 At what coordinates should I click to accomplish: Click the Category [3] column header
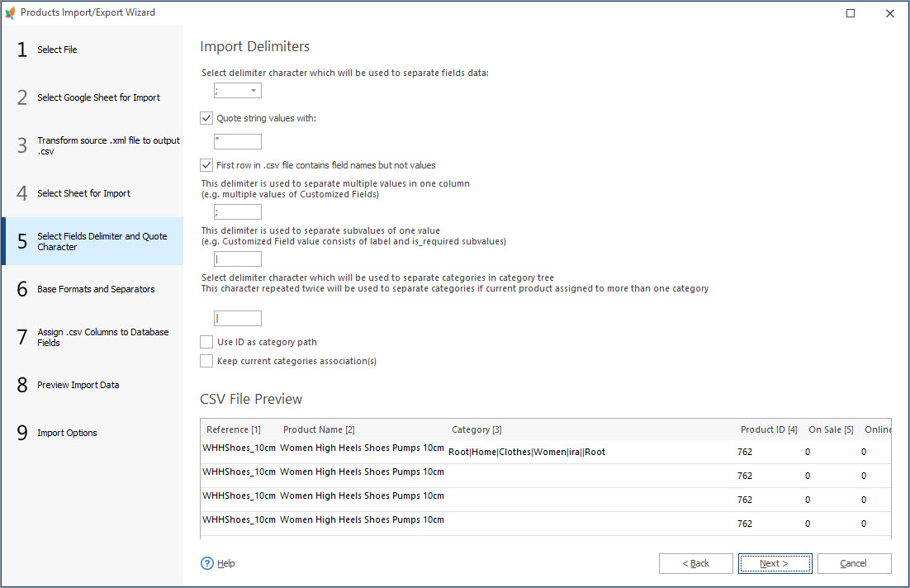pos(476,429)
